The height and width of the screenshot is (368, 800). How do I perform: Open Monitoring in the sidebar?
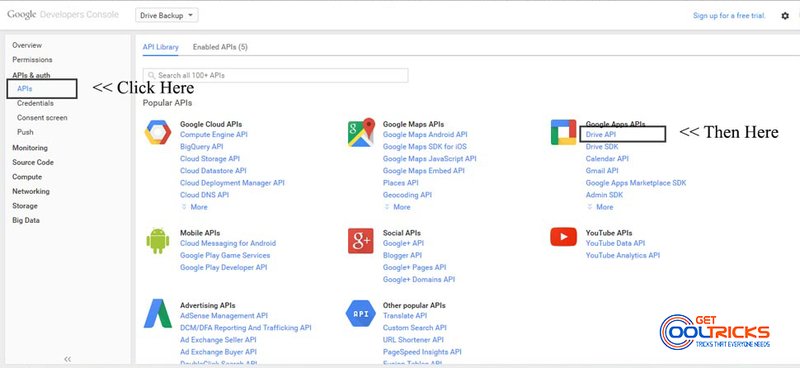[x=30, y=148]
